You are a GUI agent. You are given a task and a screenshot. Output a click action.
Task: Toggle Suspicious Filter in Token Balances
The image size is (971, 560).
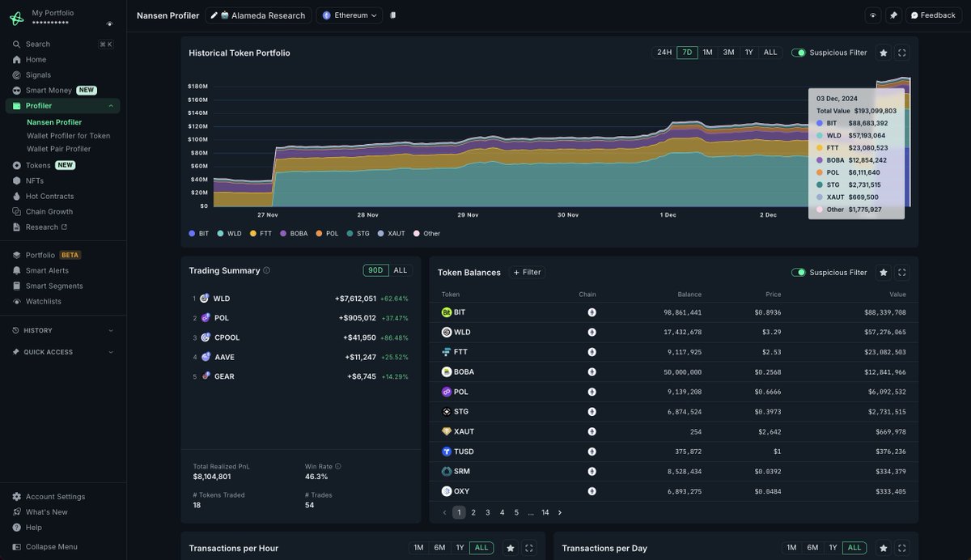pyautogui.click(x=799, y=273)
